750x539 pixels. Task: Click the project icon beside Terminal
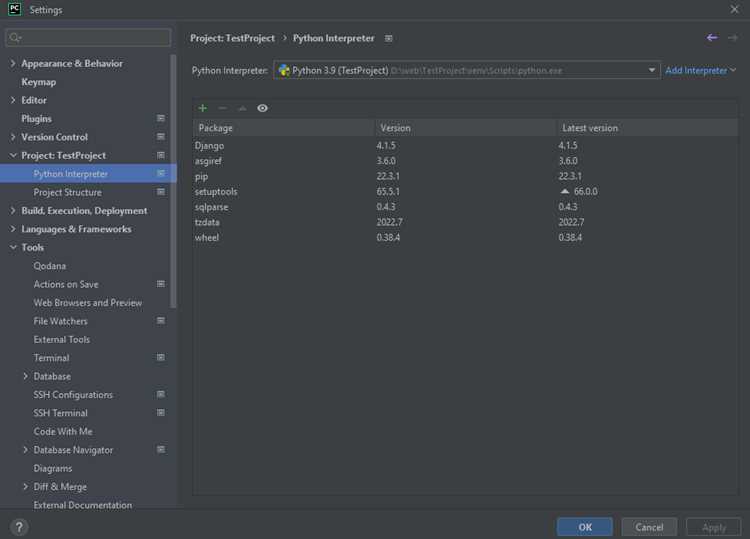(x=161, y=358)
